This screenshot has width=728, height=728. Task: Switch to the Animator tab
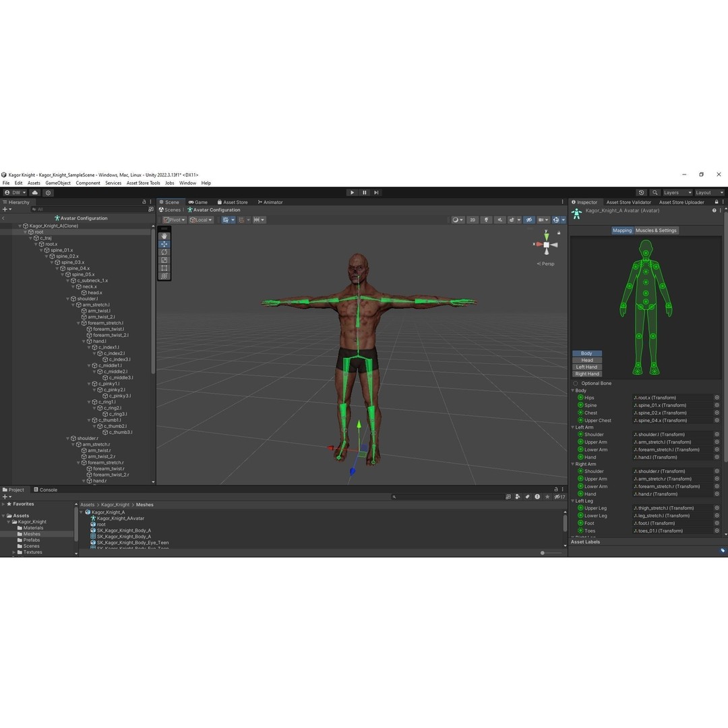[x=270, y=202]
